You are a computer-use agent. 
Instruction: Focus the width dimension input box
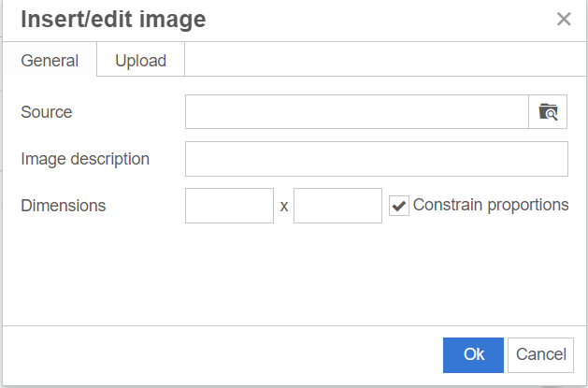[x=229, y=206]
